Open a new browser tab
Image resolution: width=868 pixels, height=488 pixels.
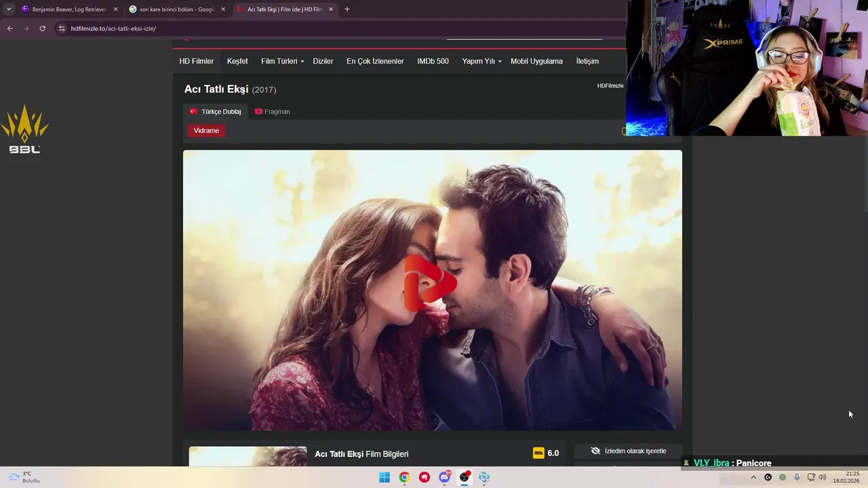point(347,9)
